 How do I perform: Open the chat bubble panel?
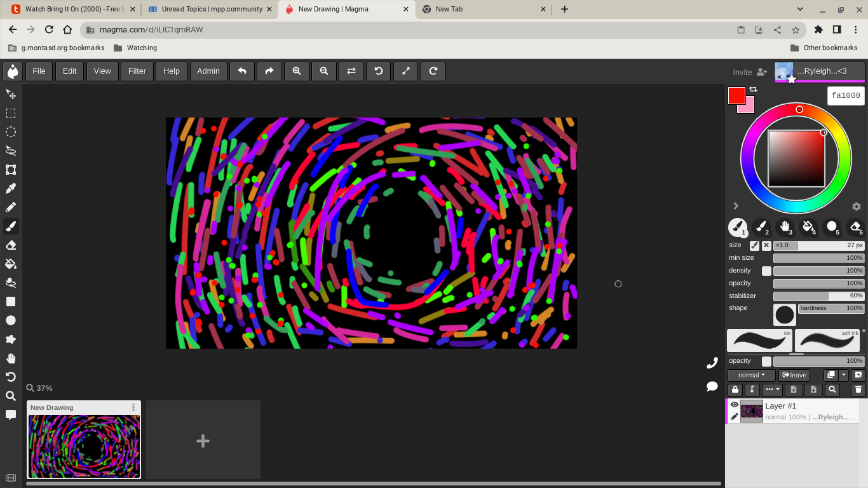tap(712, 386)
